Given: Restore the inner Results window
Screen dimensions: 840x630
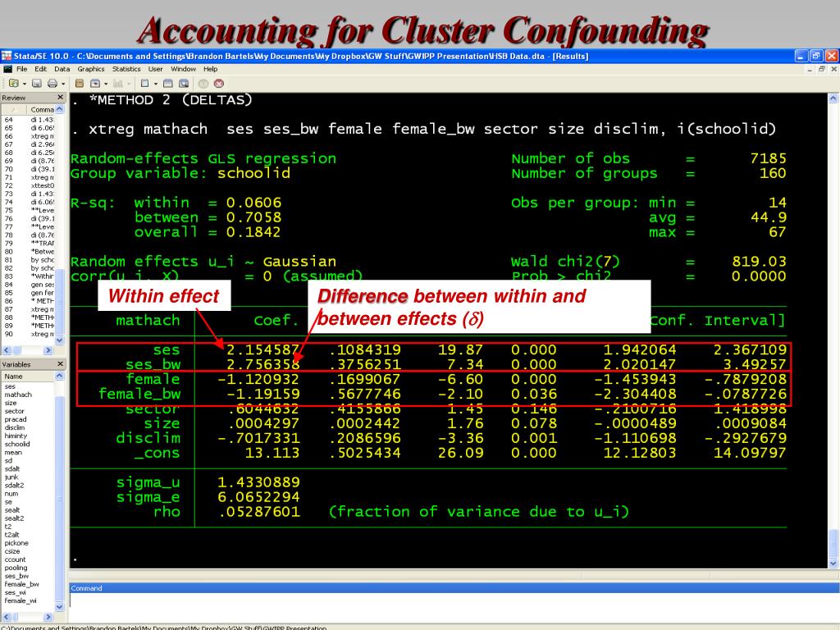Looking at the screenshot, I should (821, 69).
